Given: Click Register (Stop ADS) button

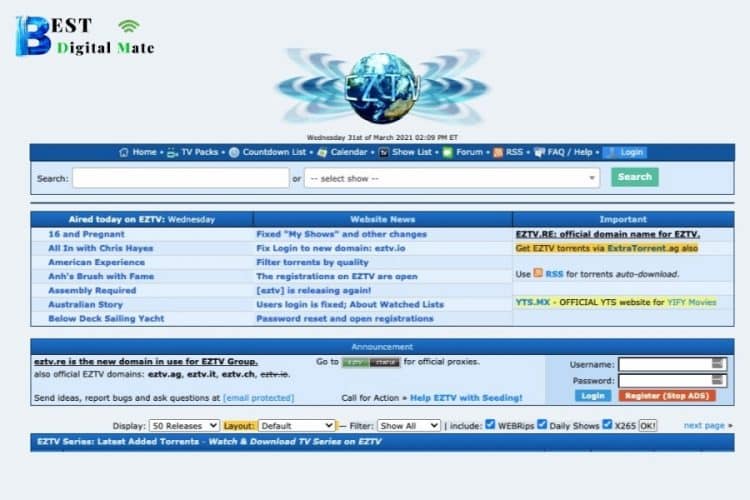Looking at the screenshot, I should pos(667,396).
